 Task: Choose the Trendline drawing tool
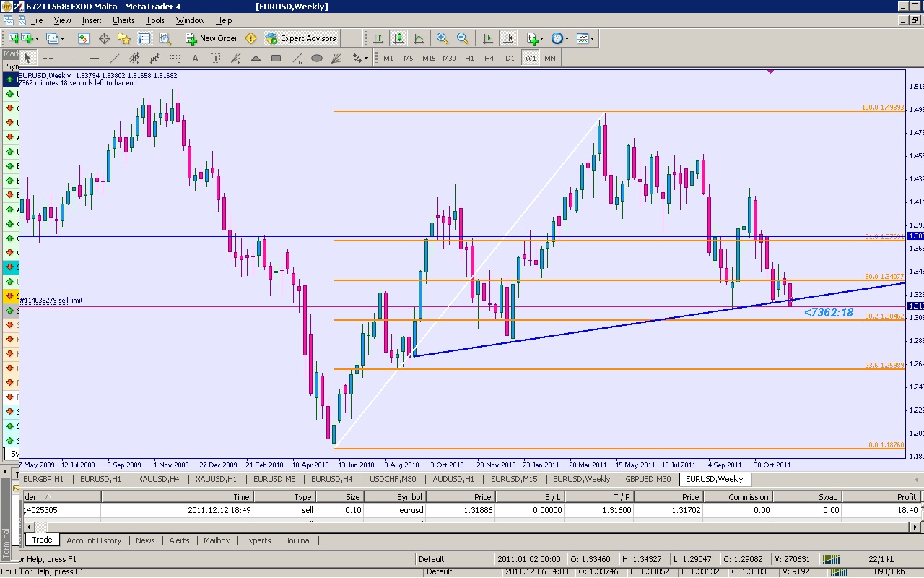click(114, 58)
